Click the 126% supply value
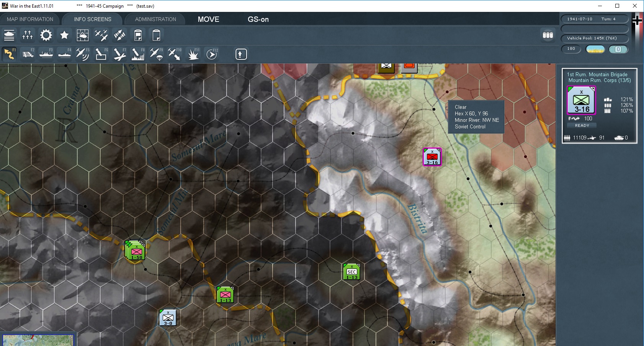 click(627, 105)
